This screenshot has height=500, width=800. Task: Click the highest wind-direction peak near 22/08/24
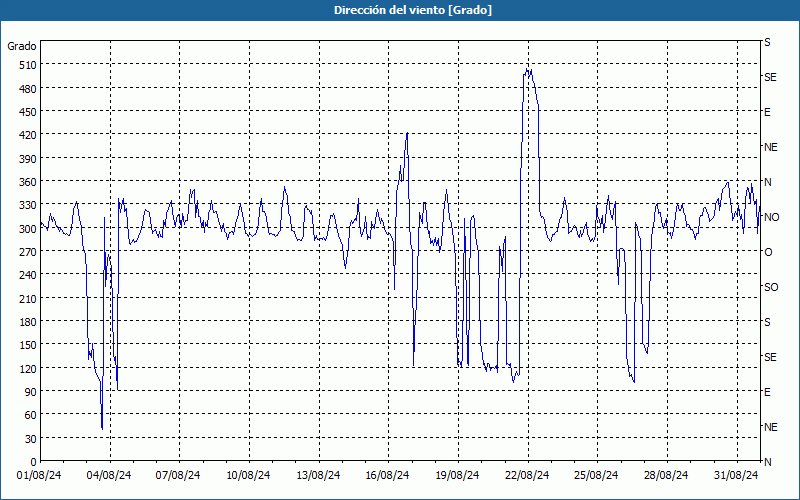click(527, 69)
